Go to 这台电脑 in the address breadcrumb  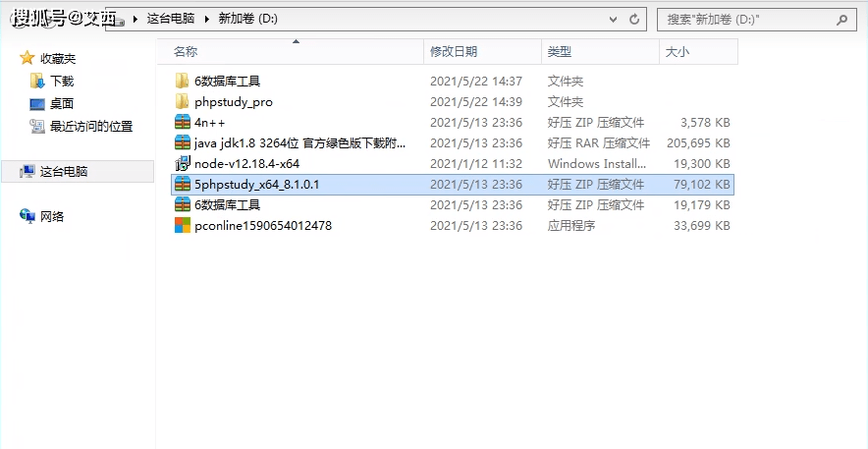click(x=171, y=19)
